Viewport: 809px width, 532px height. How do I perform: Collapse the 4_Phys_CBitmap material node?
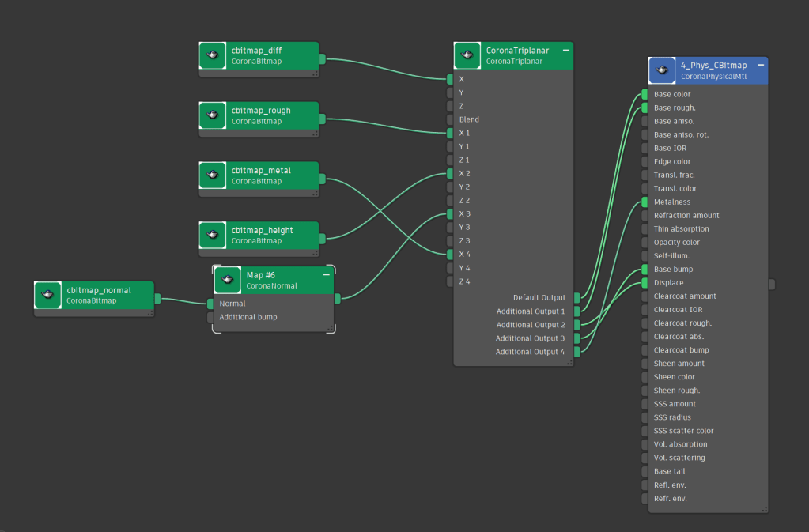click(760, 65)
